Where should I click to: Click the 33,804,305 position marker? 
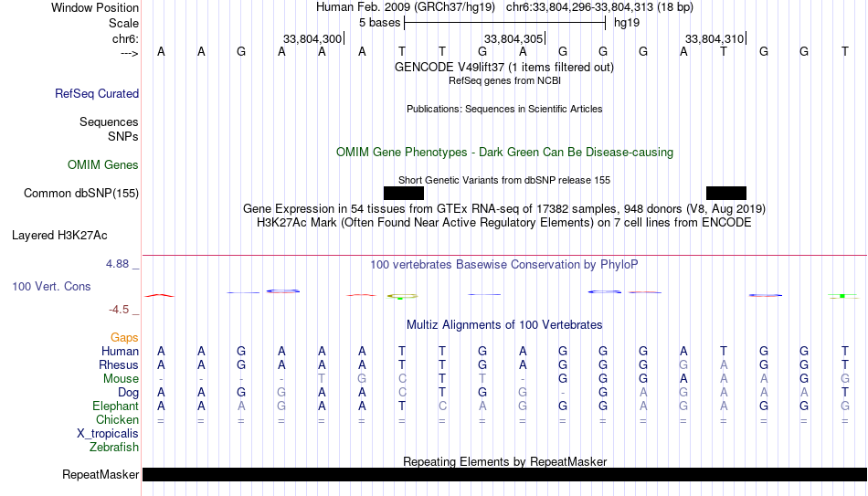[513, 38]
